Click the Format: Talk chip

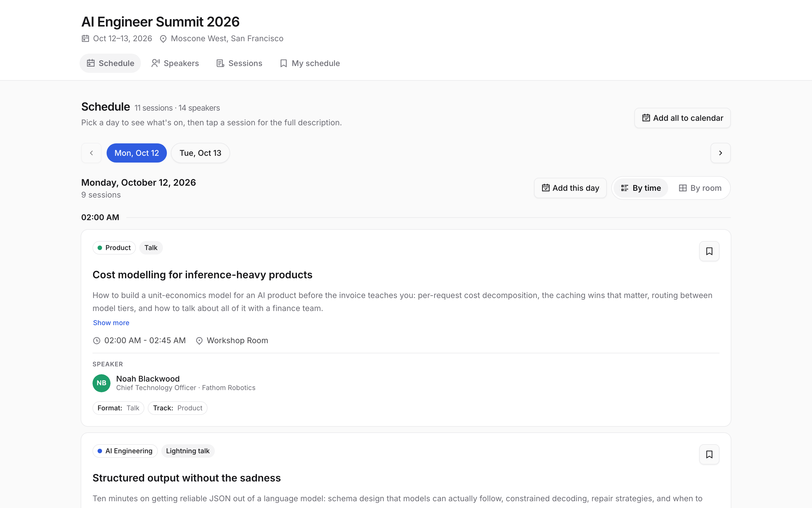[x=118, y=408]
